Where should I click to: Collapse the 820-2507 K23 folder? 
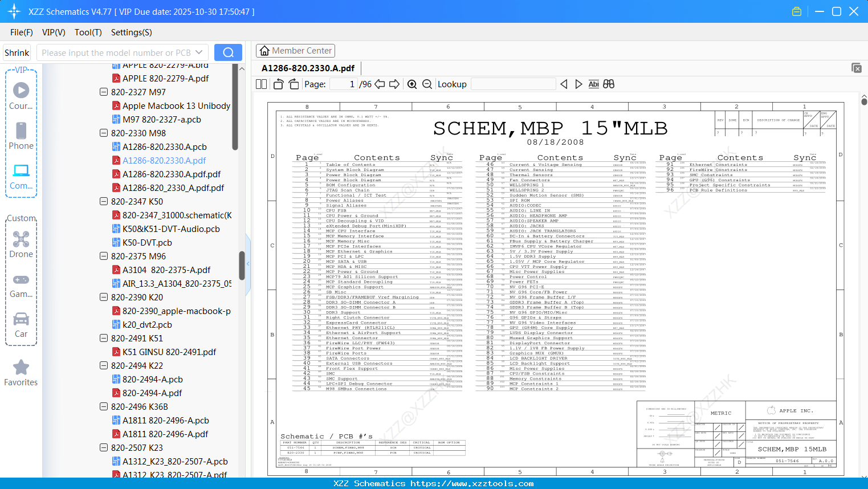coord(104,447)
